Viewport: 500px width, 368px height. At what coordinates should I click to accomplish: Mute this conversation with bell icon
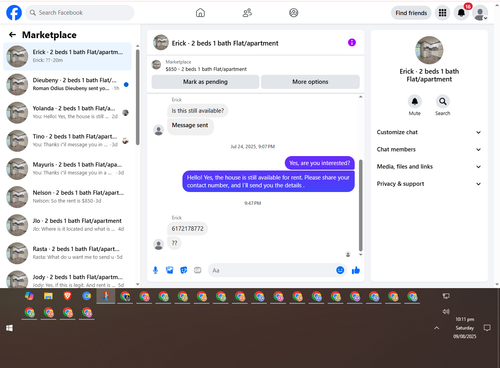tap(415, 101)
